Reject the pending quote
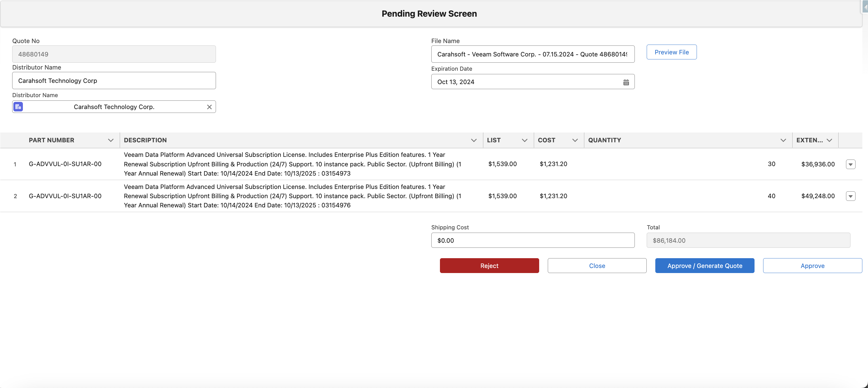Image resolution: width=868 pixels, height=388 pixels. pyautogui.click(x=489, y=266)
